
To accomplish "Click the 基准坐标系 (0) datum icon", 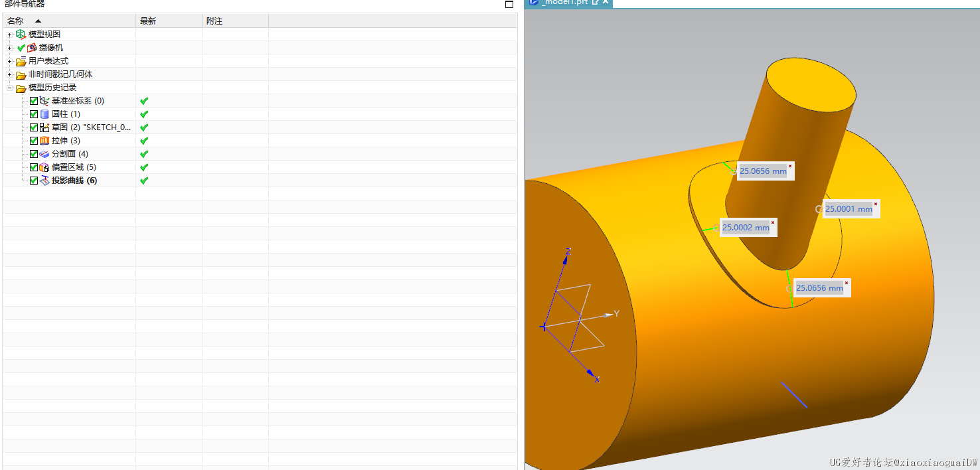I will [x=44, y=101].
